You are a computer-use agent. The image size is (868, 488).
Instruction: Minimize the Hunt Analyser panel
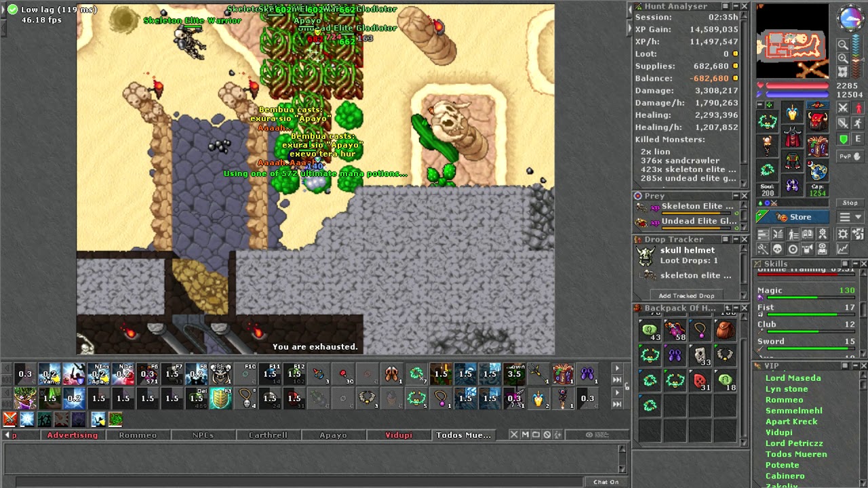point(734,6)
